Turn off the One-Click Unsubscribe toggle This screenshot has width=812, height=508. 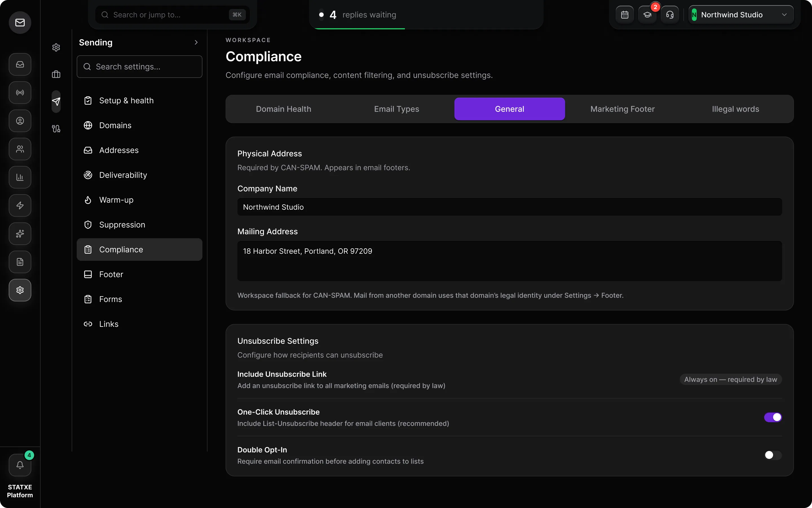pos(773,417)
